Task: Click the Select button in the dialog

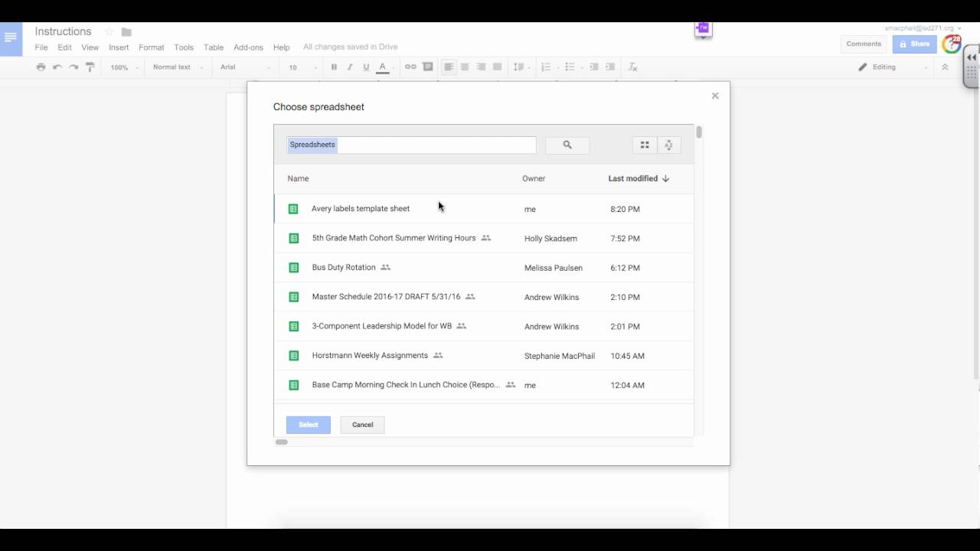Action: [309, 425]
